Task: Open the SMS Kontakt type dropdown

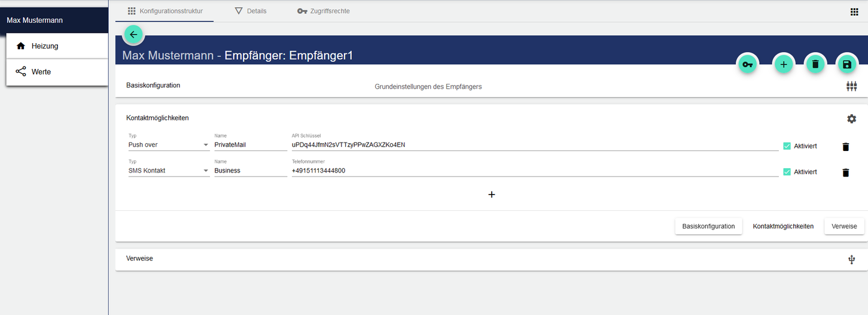Action: [x=169, y=171]
